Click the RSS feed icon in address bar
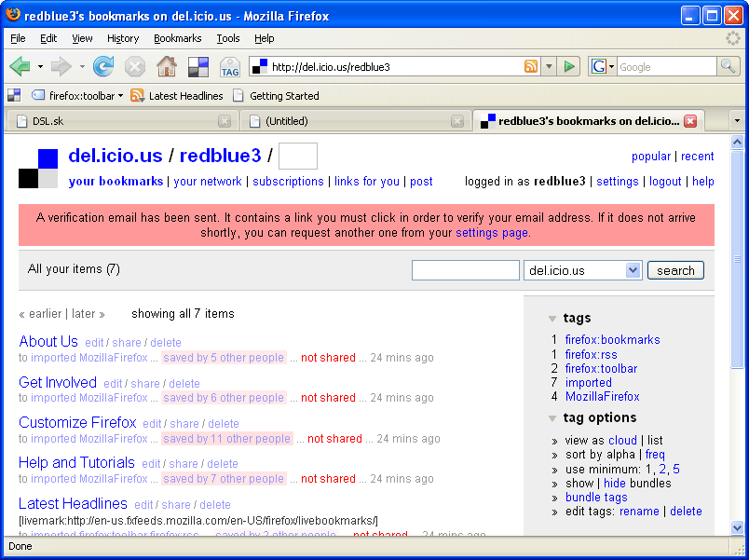This screenshot has height=560, width=749. pos(531,66)
